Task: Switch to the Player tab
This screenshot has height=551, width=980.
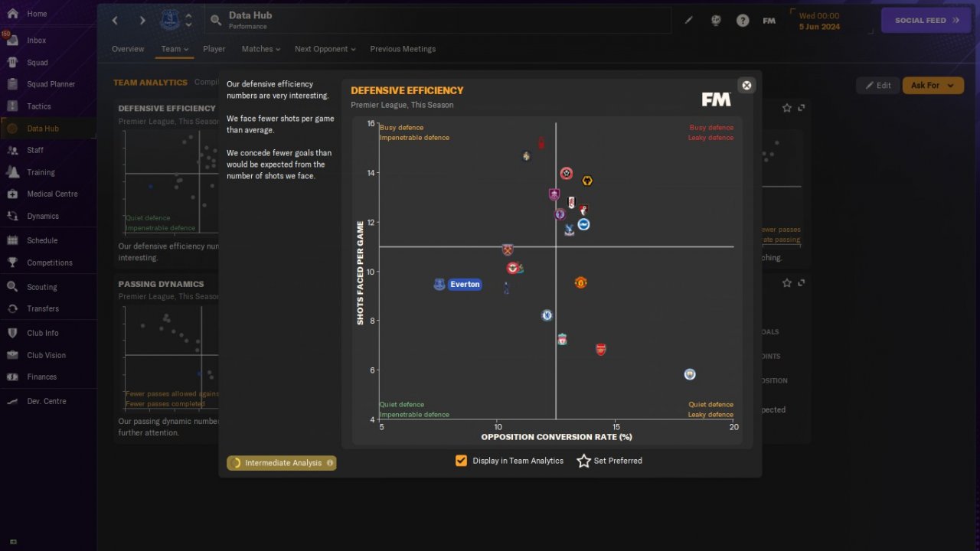Action: tap(214, 49)
